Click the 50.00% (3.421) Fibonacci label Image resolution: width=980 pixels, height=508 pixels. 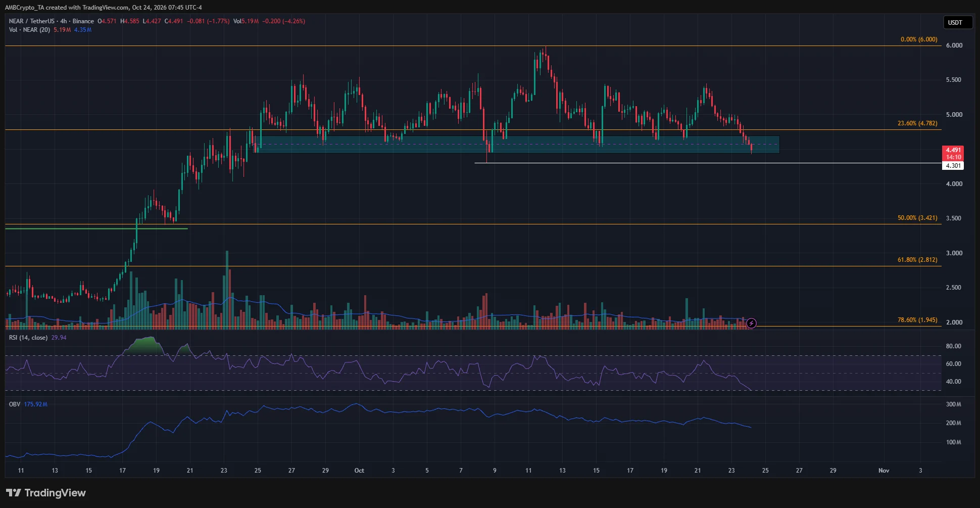coord(917,218)
